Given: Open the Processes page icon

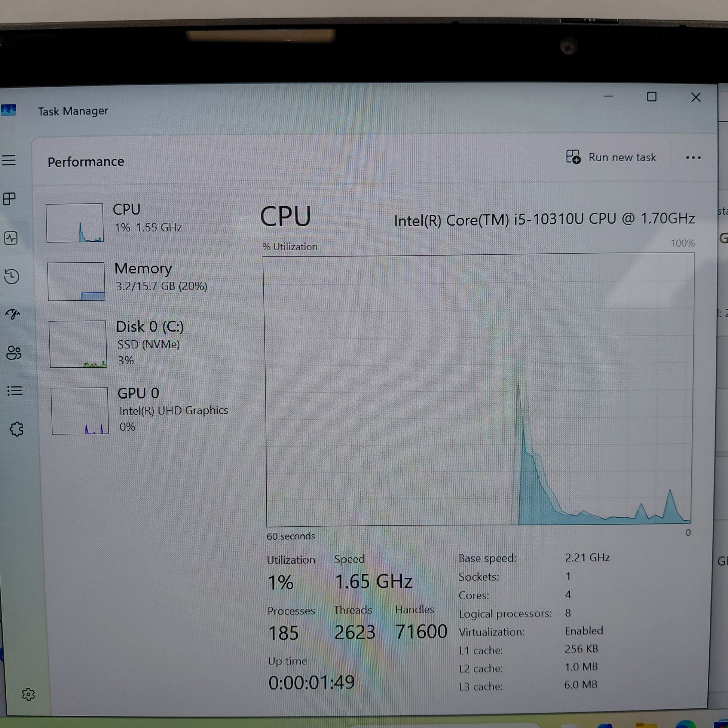Looking at the screenshot, I should (x=9, y=199).
